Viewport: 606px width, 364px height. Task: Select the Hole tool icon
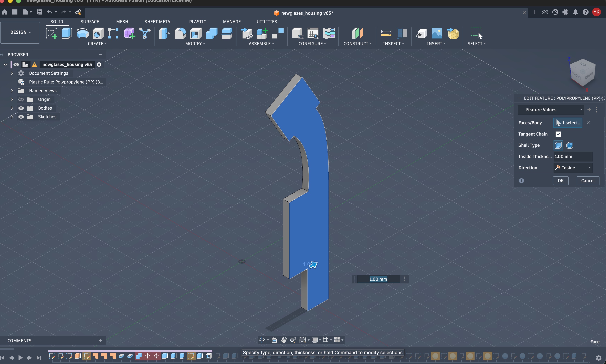(98, 33)
